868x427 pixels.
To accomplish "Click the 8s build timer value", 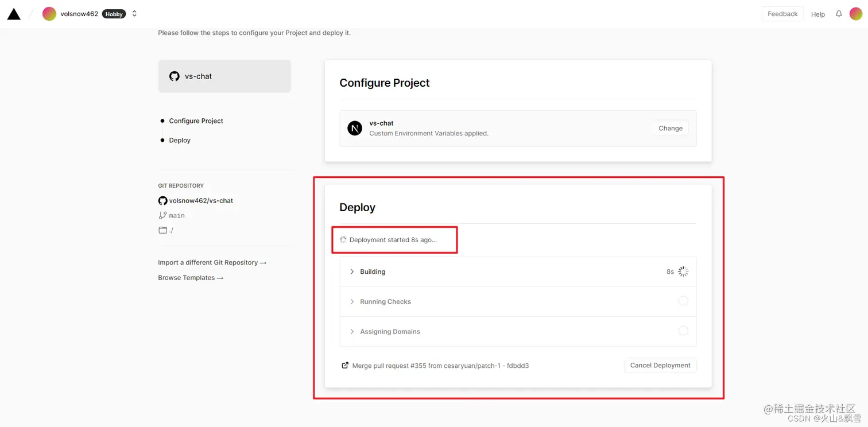I will coord(670,271).
